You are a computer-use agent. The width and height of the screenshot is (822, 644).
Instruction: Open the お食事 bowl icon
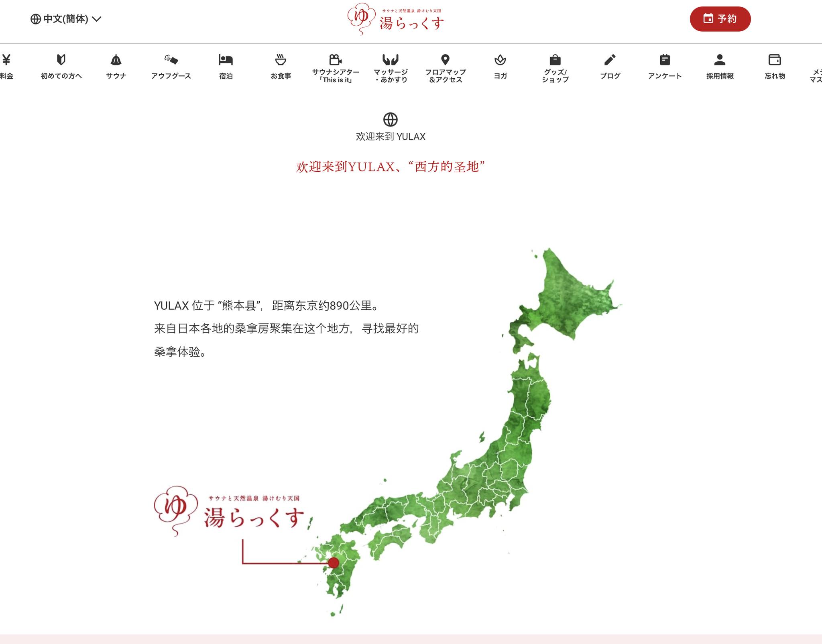[281, 60]
